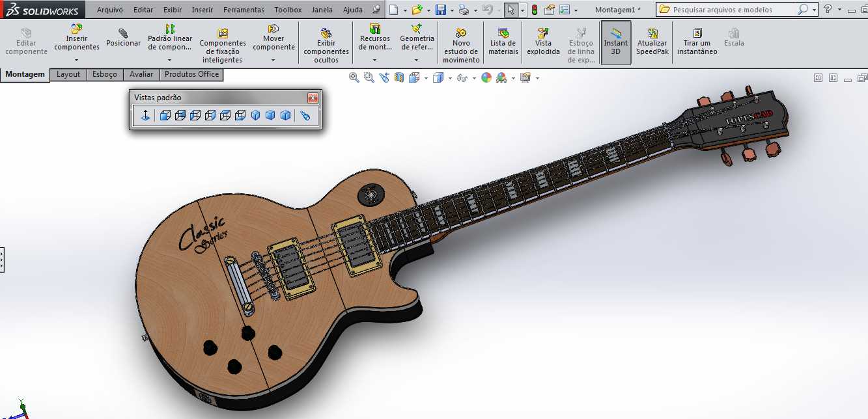Open the Inserir menu
The image size is (868, 419).
202,10
